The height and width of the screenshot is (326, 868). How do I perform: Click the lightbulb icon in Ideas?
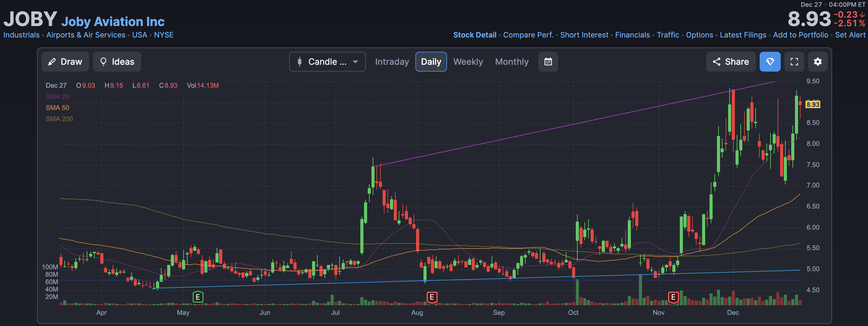pyautogui.click(x=103, y=62)
